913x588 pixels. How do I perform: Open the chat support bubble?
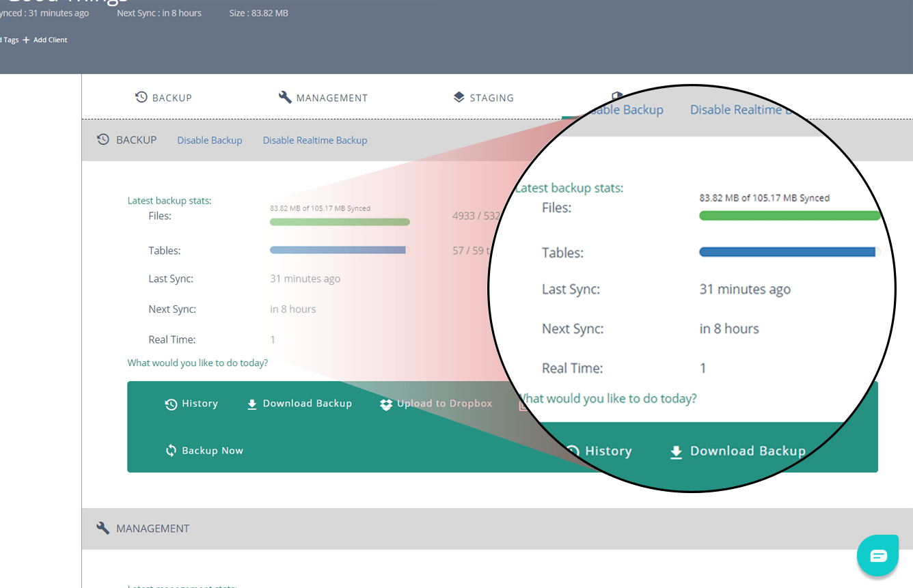click(878, 555)
